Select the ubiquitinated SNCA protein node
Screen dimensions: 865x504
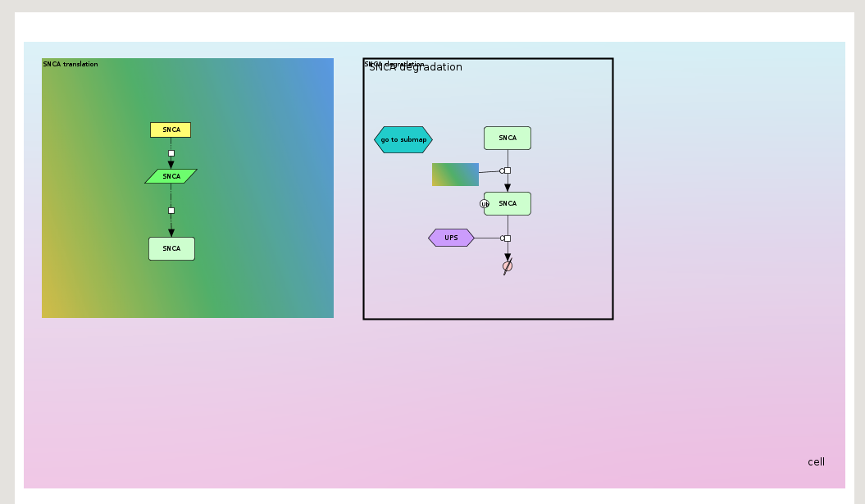[510, 203]
